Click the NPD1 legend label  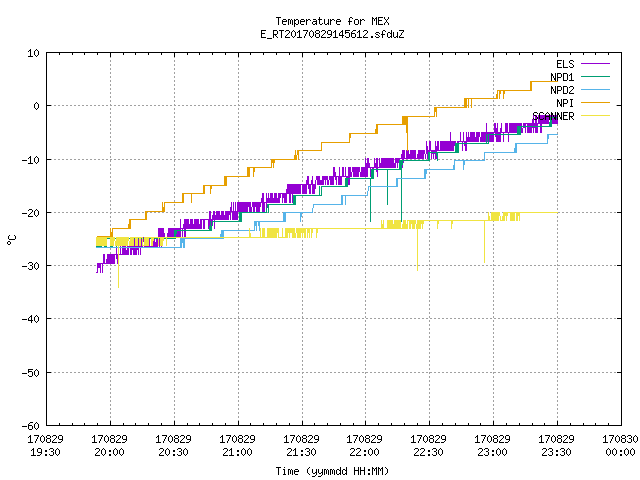[x=562, y=77]
